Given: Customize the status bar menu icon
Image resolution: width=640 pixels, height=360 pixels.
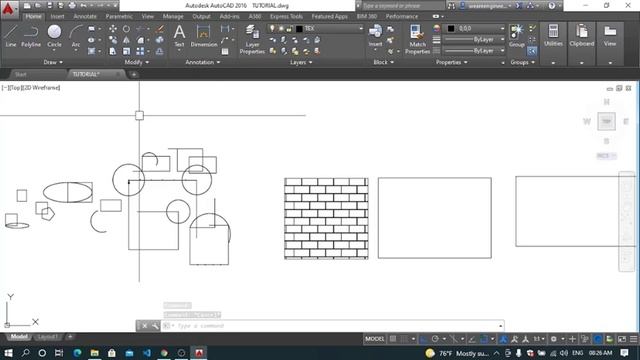Looking at the screenshot, I should click(x=633, y=339).
